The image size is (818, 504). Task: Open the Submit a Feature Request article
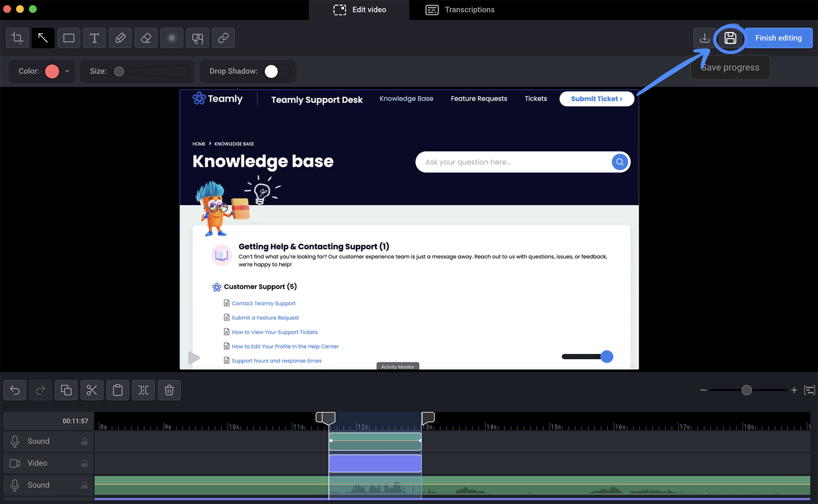pos(265,318)
